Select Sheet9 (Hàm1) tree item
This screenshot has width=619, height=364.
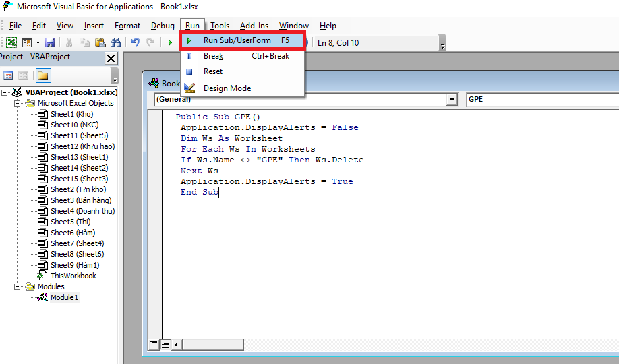(75, 266)
